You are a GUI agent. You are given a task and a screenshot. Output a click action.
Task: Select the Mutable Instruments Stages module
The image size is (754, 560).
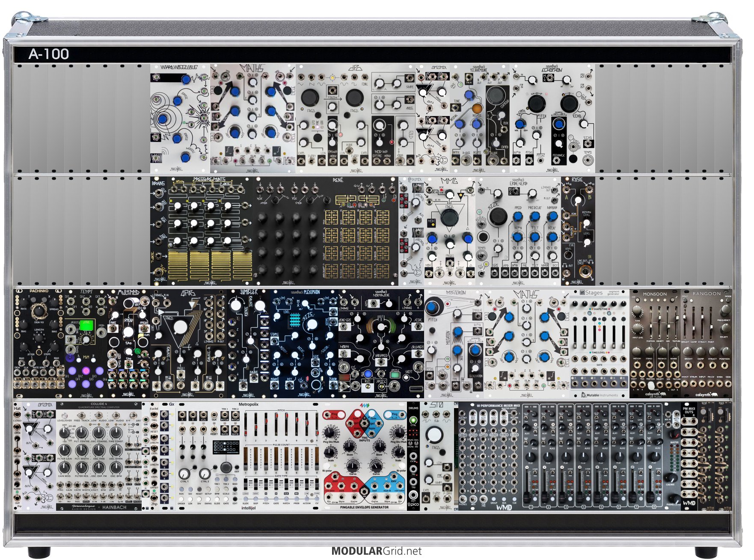(x=600, y=344)
